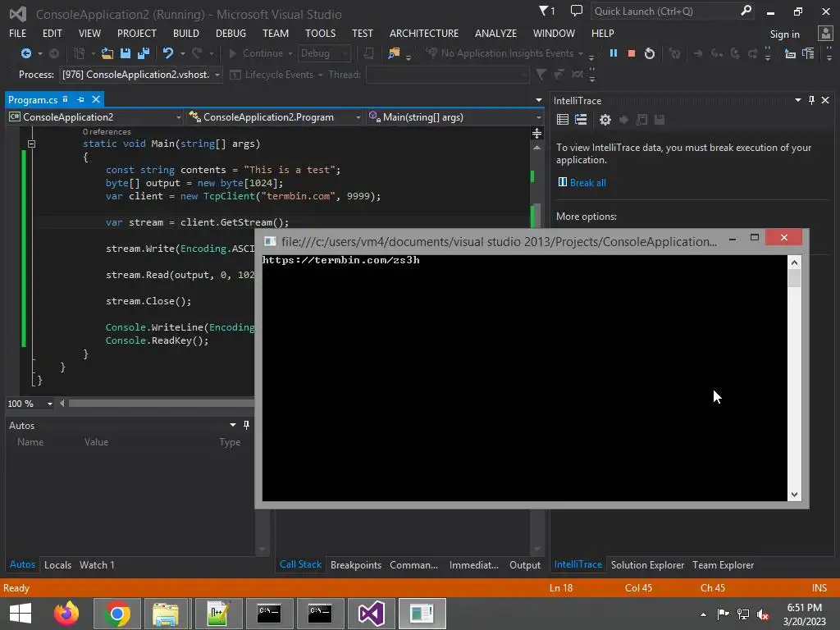Click the muted volume tray icon
This screenshot has width=840, height=630.
pos(762,614)
